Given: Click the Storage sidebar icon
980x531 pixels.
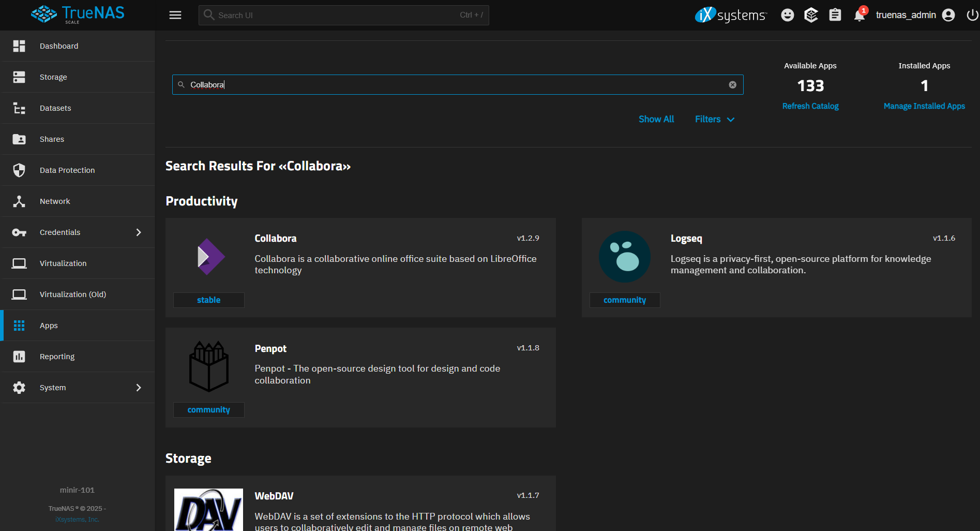Looking at the screenshot, I should point(19,77).
